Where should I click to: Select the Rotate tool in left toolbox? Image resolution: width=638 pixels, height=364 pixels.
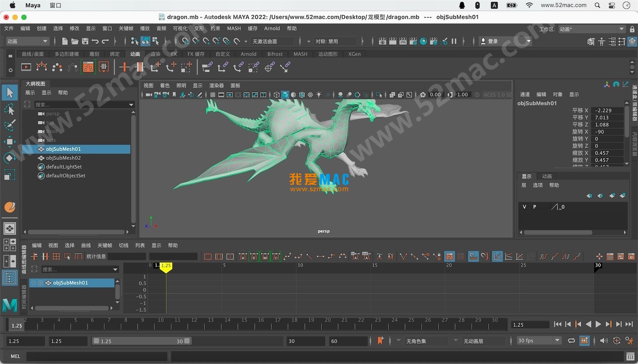coord(10,158)
